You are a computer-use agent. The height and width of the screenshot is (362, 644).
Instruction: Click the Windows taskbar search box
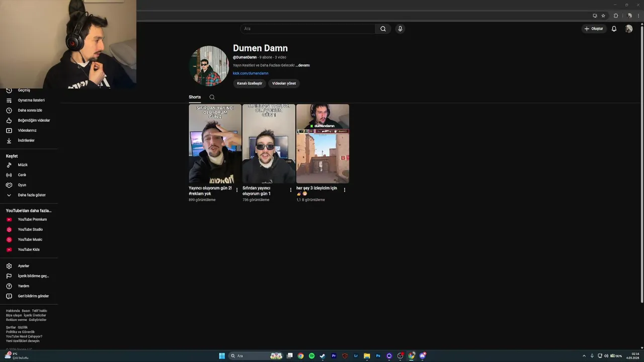(256, 356)
